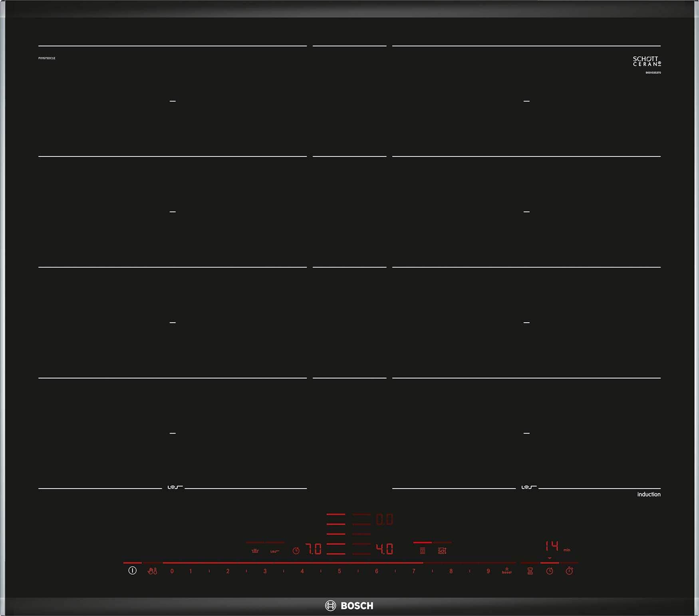The image size is (699, 616).
Task: Select the 0.0 rear right zone display
Action: [384, 519]
